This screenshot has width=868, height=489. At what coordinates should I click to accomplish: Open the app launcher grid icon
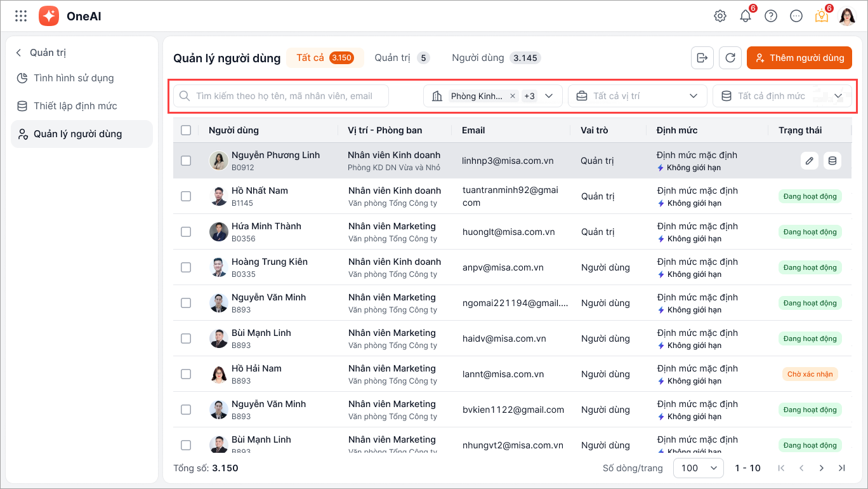[21, 17]
